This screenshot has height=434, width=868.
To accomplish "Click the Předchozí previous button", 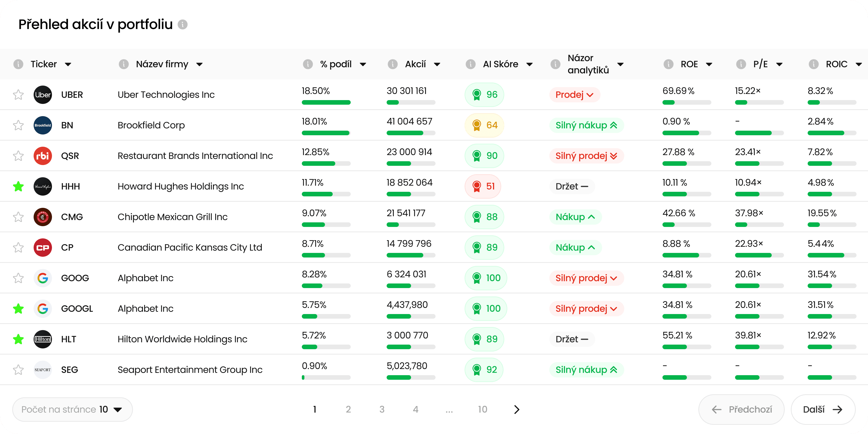I will (x=741, y=409).
